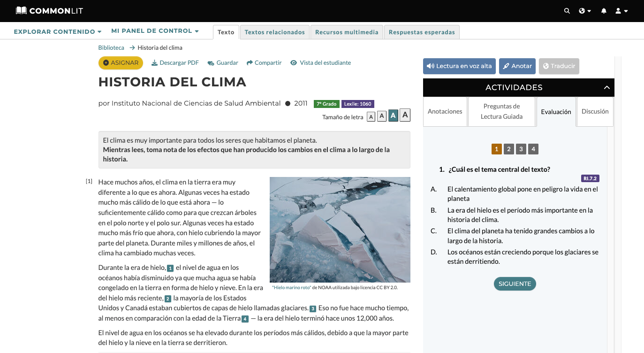Viewport: 644px width, 353px height.
Task: Open the Textos relacionados tab
Action: click(275, 32)
